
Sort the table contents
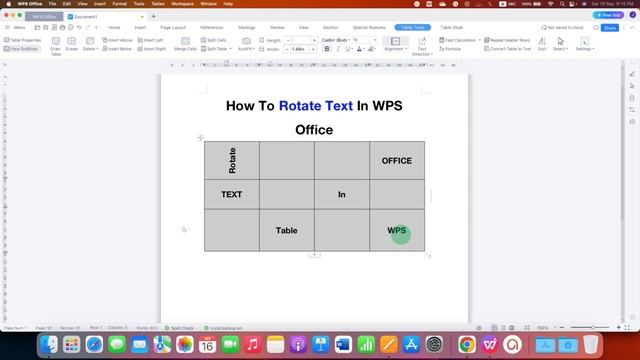tap(542, 44)
